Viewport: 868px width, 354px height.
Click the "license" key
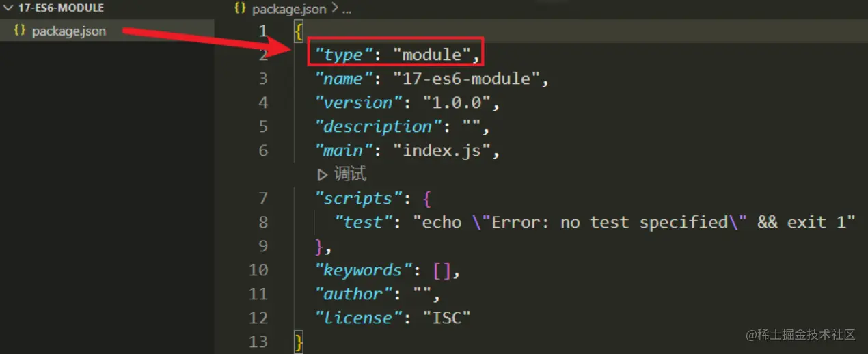coord(358,318)
